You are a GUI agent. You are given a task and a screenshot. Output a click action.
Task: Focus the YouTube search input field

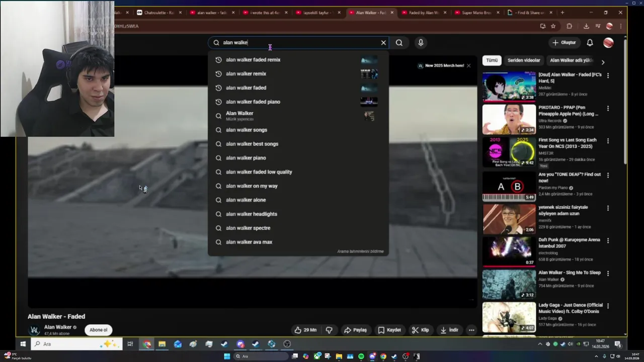[299, 43]
